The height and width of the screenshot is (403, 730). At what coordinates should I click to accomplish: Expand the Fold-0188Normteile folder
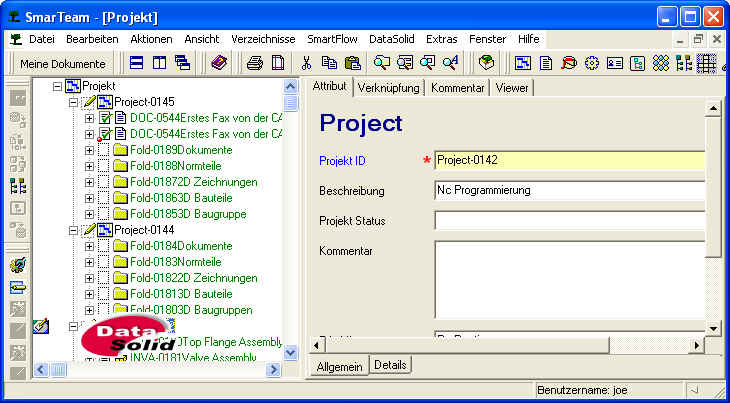89,166
